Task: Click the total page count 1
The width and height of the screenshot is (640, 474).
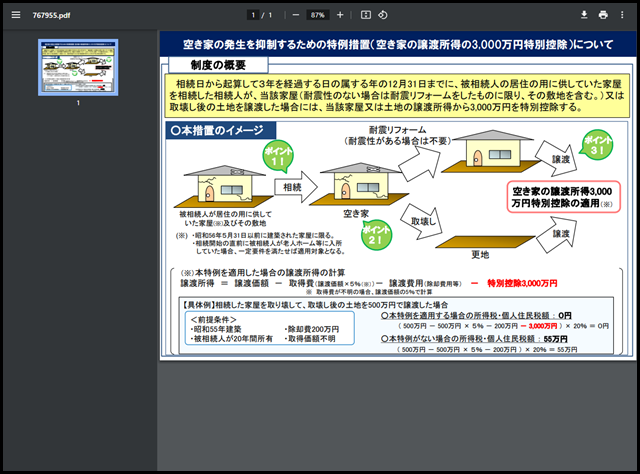Action: [270, 15]
